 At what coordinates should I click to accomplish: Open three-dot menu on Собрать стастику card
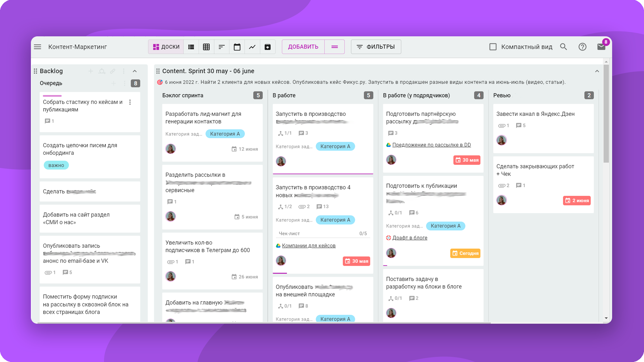130,102
